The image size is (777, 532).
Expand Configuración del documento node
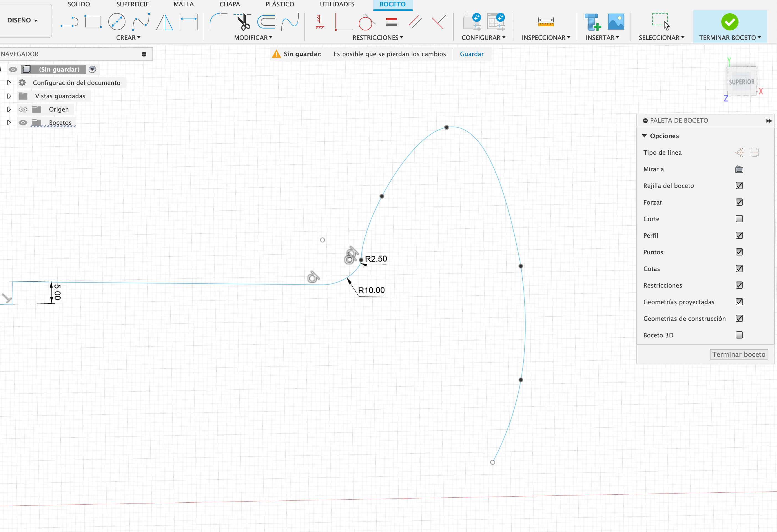9,82
